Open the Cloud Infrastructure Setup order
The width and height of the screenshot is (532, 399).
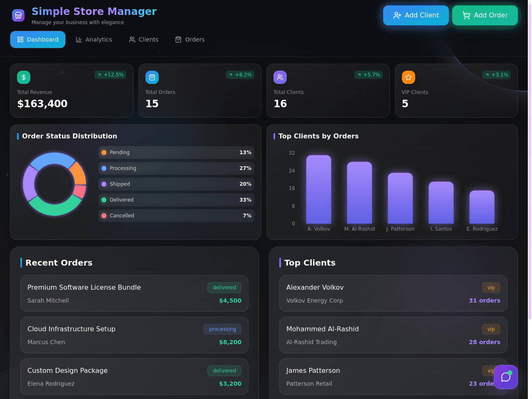coord(134,335)
